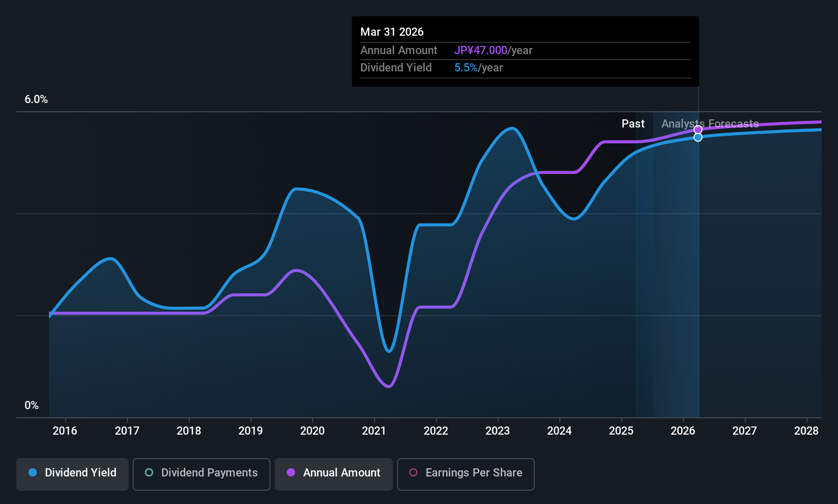This screenshot has width=838, height=504.
Task: Click the Dividend Yield tooltip row label
Action: pyautogui.click(x=396, y=68)
